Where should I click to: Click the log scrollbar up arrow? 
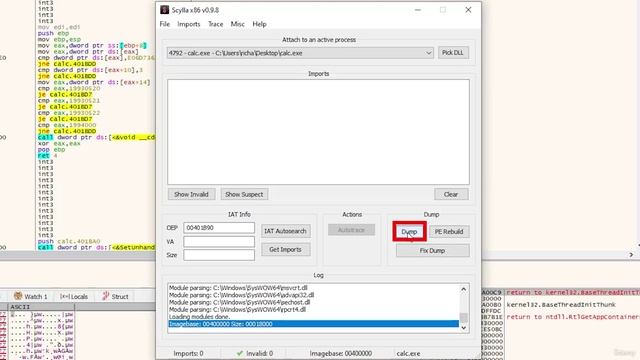[x=464, y=289]
